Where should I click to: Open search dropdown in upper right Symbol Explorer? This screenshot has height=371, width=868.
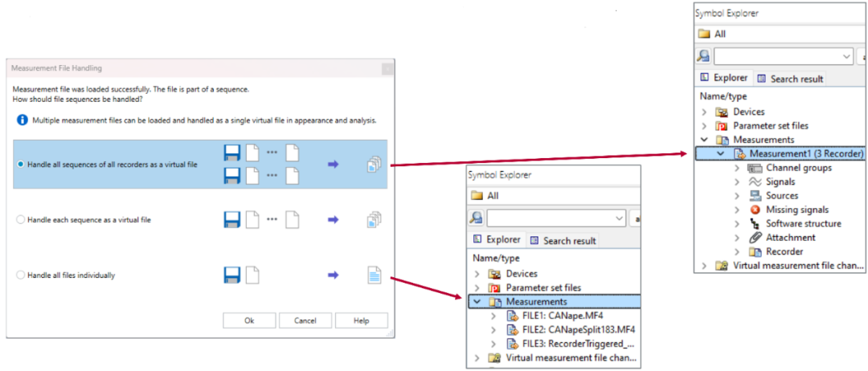pyautogui.click(x=846, y=56)
